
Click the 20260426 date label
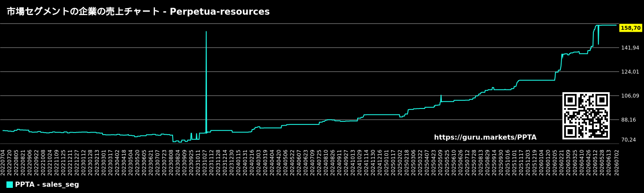pos(588,163)
